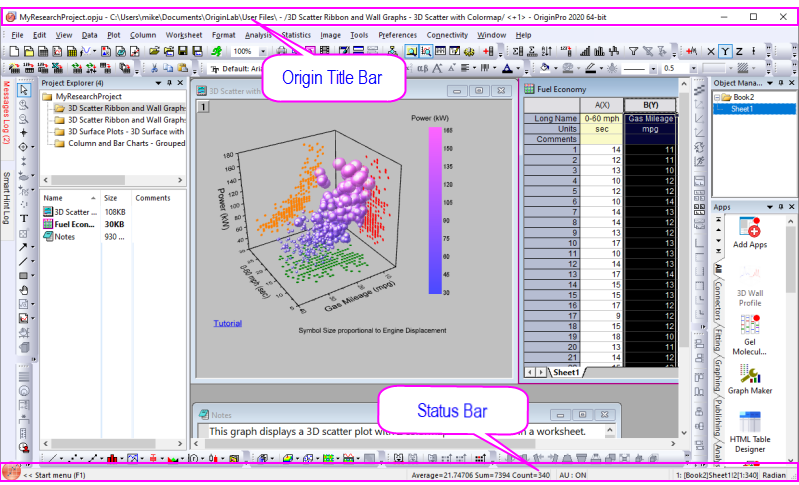Open the File menu
The image size is (799, 485).
point(17,35)
